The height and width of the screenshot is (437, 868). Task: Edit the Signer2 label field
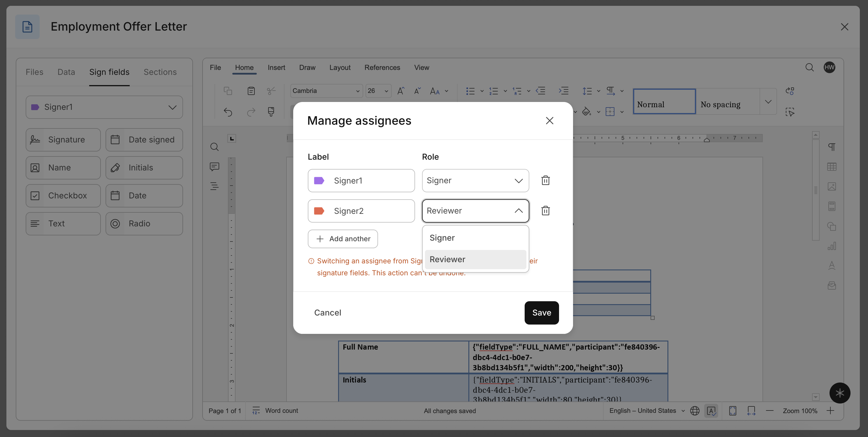pos(361,211)
